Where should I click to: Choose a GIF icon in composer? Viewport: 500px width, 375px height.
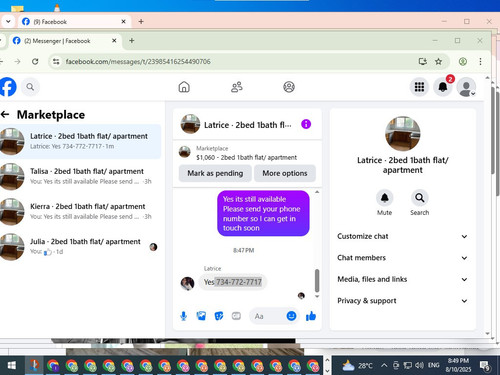(236, 316)
